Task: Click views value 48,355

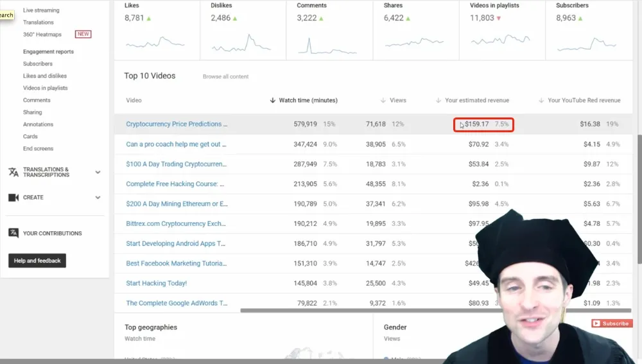Action: [376, 184]
